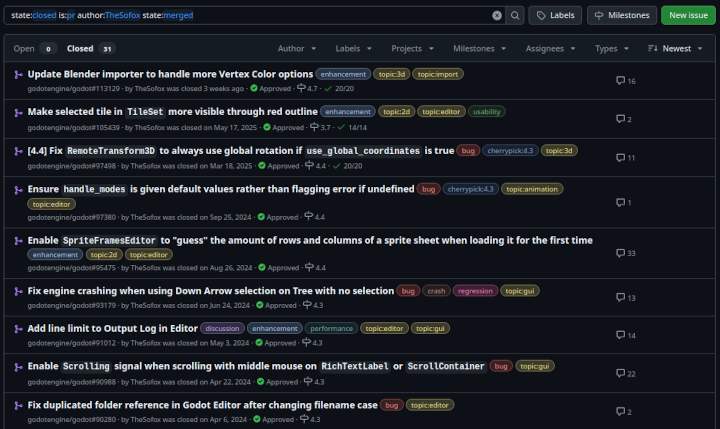Image resolution: width=720 pixels, height=429 pixels.
Task: Click merged icon beside TileSet outline PR
Action: (18, 113)
